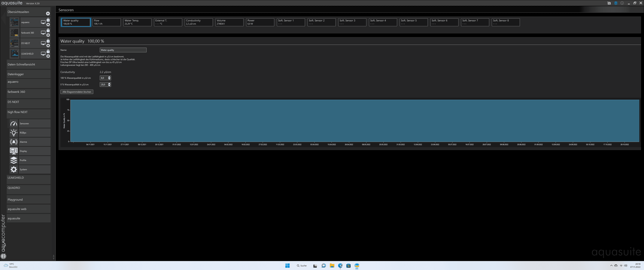This screenshot has height=270, width=644.
Task: Toggle lock for farbwerk 360 overview page
Action: coord(48,30)
